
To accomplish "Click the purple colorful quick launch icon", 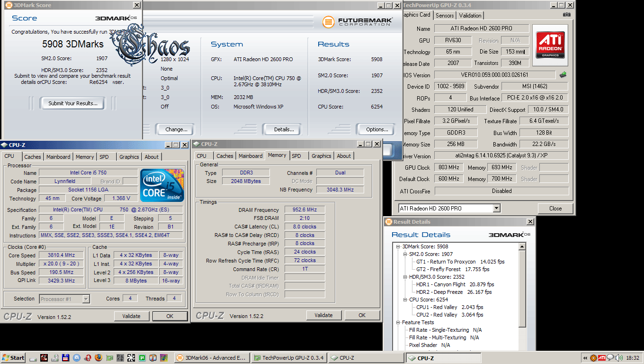I will 164,358.
